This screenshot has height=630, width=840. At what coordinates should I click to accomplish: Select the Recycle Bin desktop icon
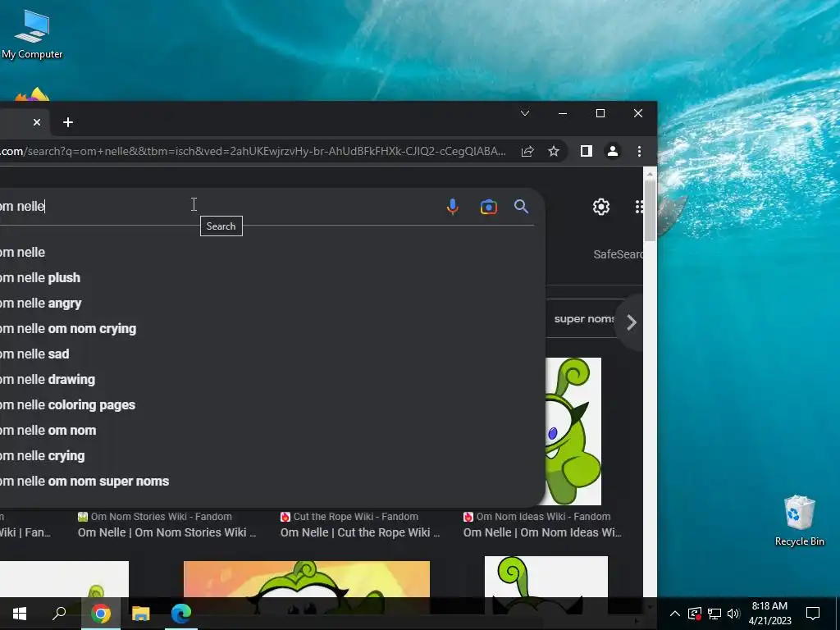click(x=799, y=521)
